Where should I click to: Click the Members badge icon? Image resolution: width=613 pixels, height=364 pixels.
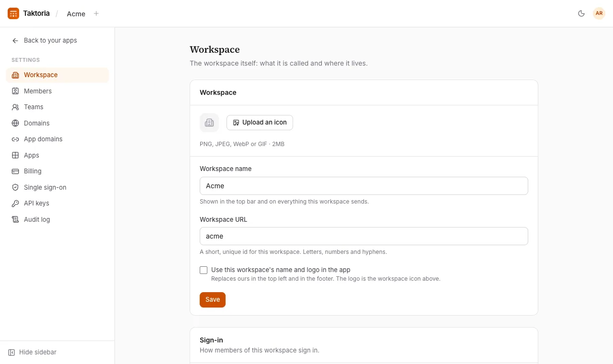click(x=15, y=91)
